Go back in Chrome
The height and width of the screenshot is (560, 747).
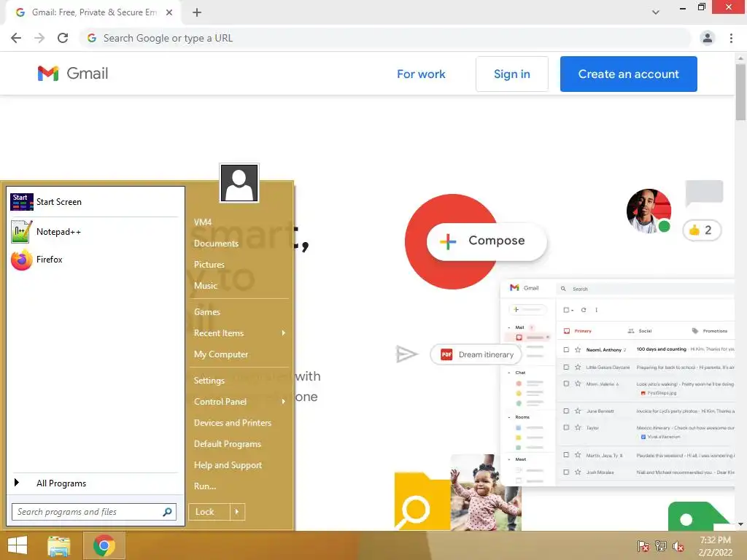(16, 38)
